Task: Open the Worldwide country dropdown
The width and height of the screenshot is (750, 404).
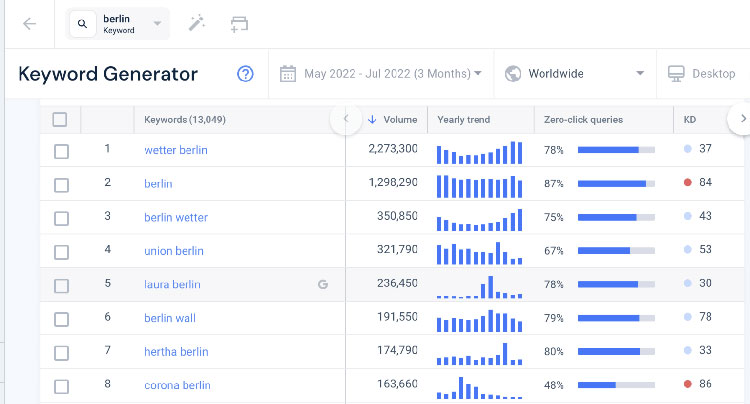Action: click(574, 74)
